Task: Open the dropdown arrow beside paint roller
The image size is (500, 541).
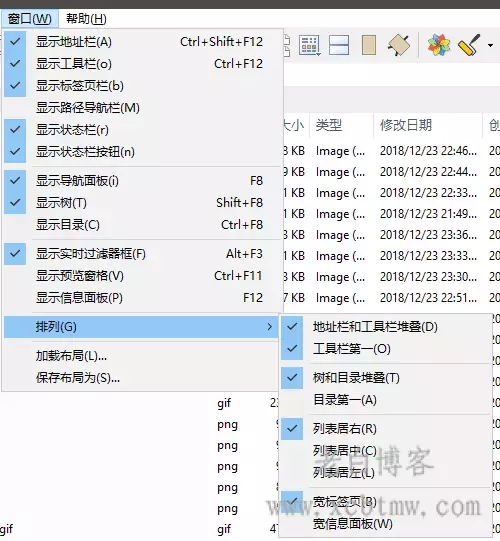Action: (490, 45)
